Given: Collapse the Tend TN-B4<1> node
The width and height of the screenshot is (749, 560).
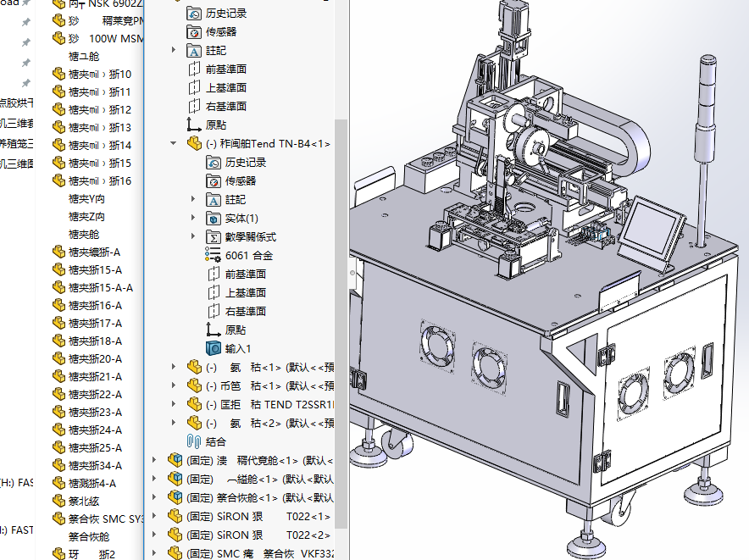Looking at the screenshot, I should click(174, 143).
